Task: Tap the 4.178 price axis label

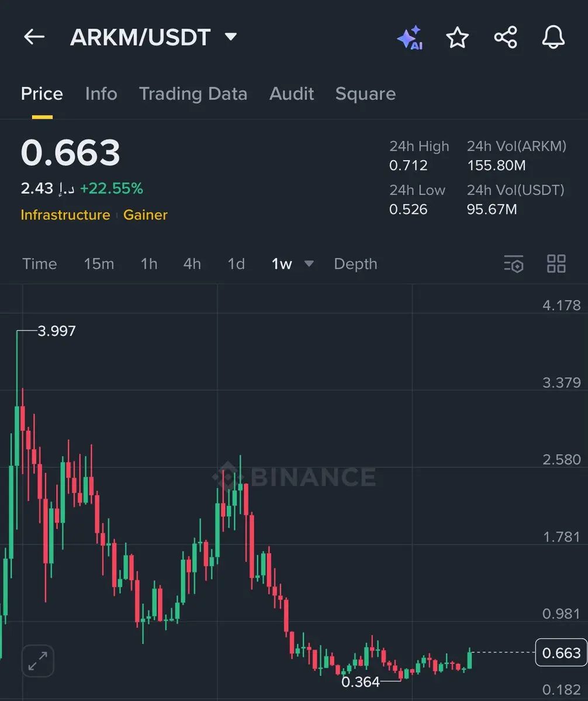Action: coord(562,305)
